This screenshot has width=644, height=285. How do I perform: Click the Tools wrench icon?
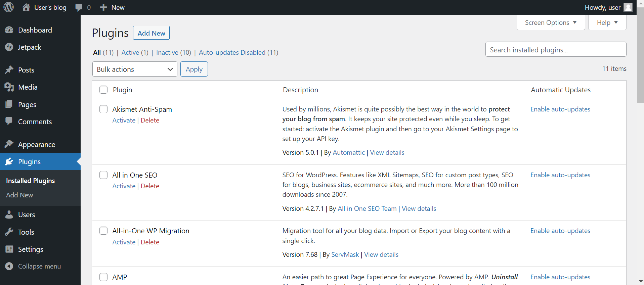pyautogui.click(x=9, y=232)
